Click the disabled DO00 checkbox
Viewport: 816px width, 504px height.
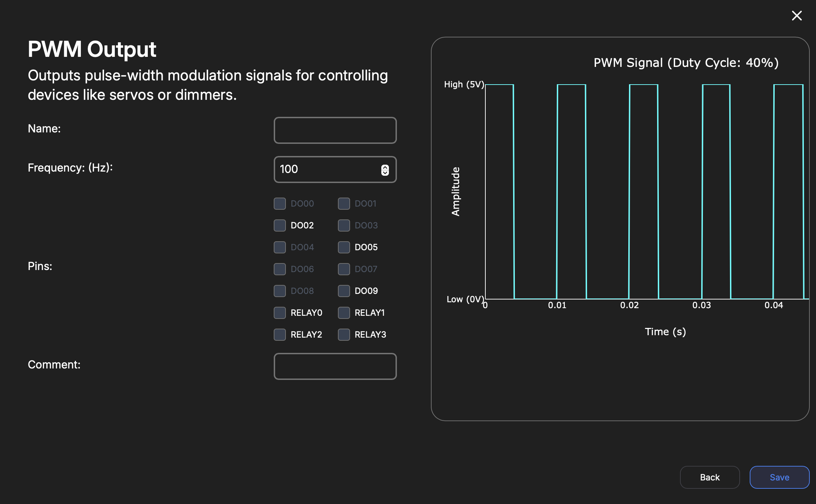pos(280,203)
